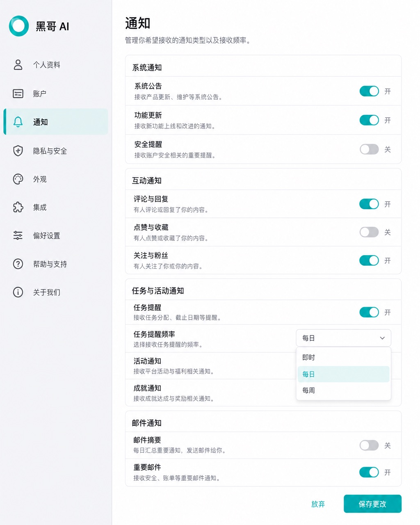Click the 活动通知 row label

click(x=147, y=361)
